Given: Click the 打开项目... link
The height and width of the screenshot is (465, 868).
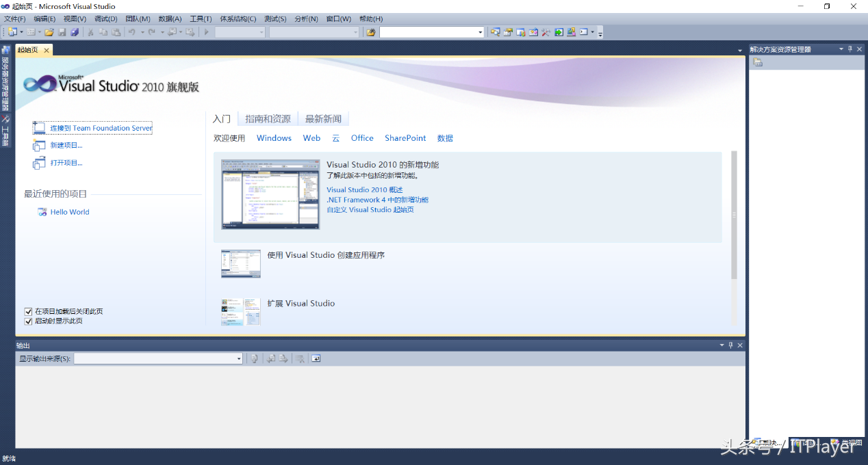Looking at the screenshot, I should click(x=66, y=163).
